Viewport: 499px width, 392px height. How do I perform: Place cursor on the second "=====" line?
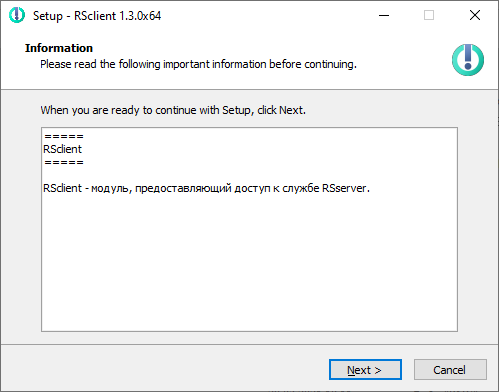64,162
